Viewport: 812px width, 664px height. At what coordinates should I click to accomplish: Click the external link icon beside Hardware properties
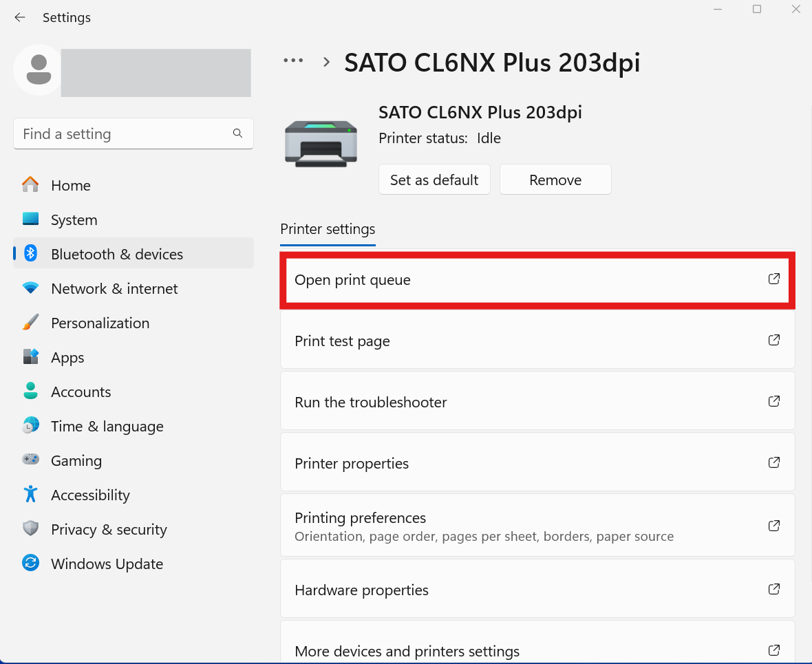[x=773, y=589]
